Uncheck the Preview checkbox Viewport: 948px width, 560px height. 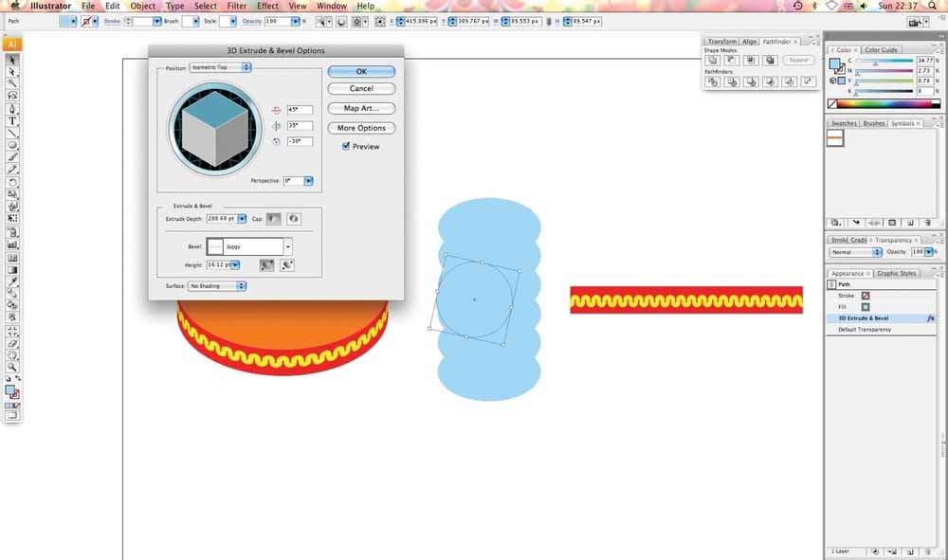point(346,146)
